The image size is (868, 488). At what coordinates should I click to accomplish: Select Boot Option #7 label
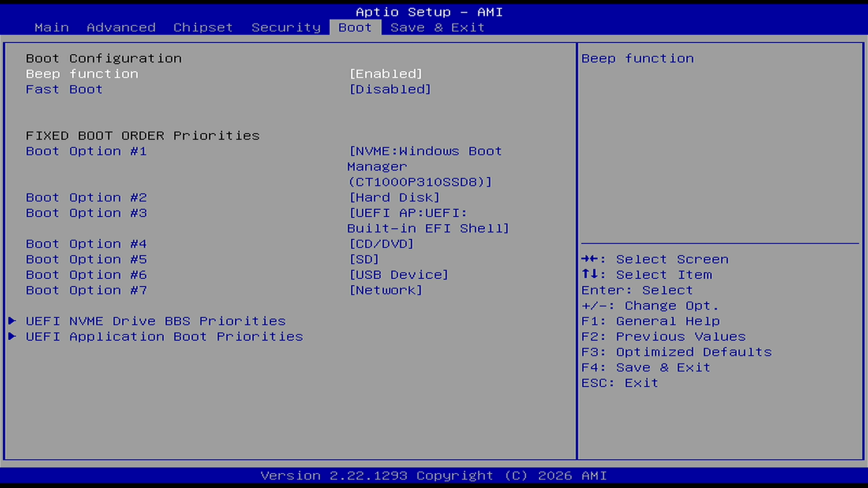86,291
